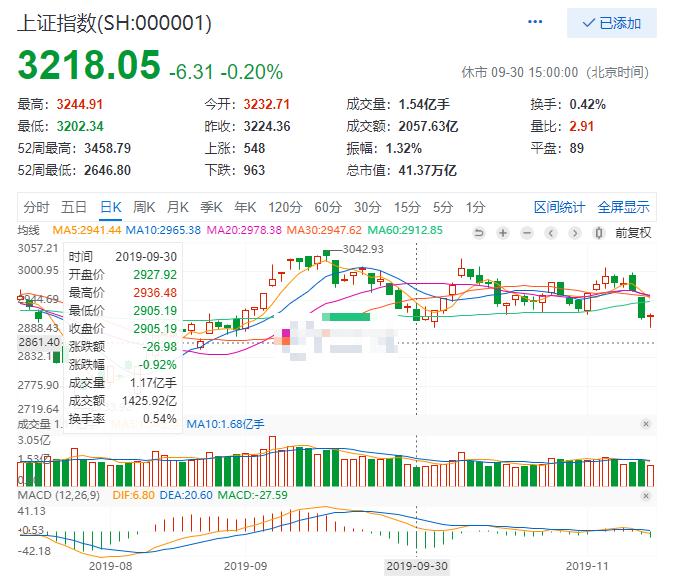The image size is (674, 578).
Task: Open the three-dot more options menu
Action: [x=535, y=21]
